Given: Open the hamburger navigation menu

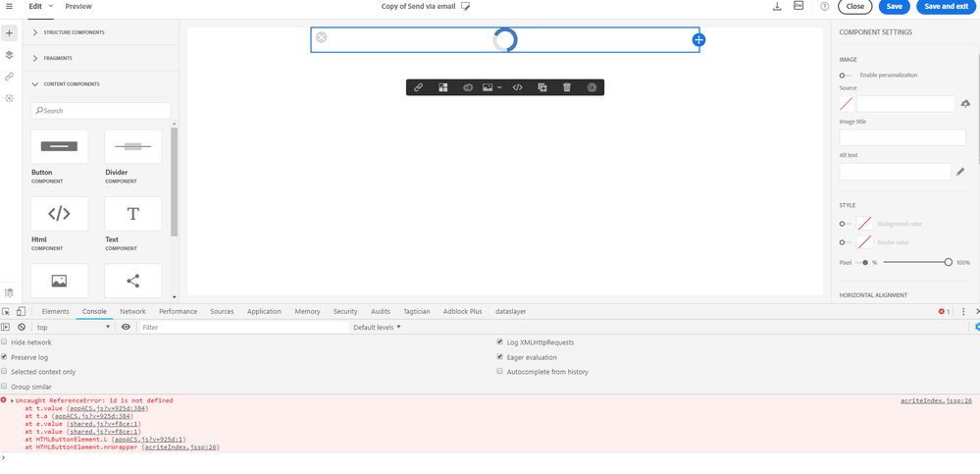Looking at the screenshot, I should (x=9, y=6).
